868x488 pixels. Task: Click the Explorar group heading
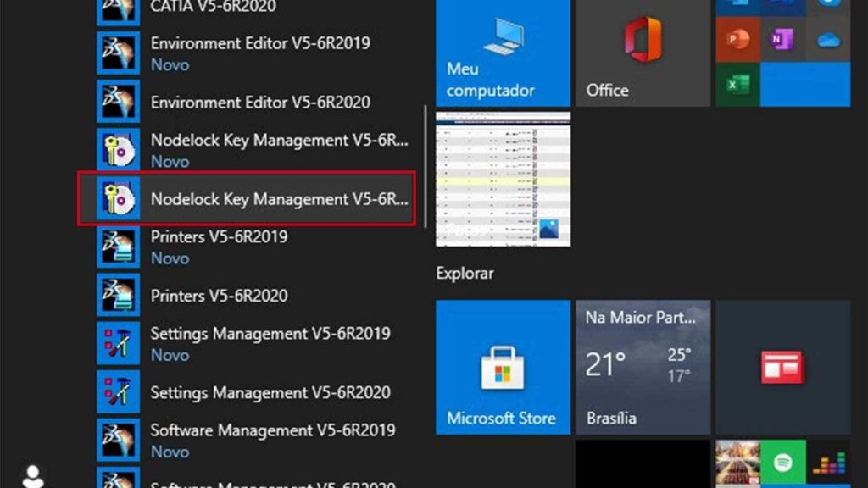(x=465, y=274)
